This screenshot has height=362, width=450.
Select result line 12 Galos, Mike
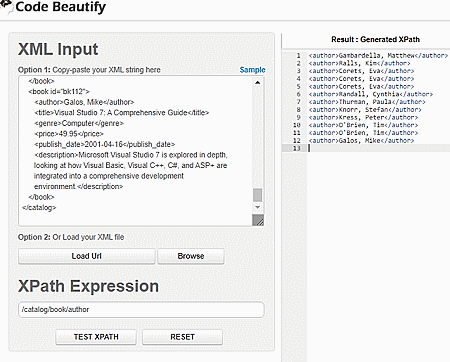coord(361,141)
